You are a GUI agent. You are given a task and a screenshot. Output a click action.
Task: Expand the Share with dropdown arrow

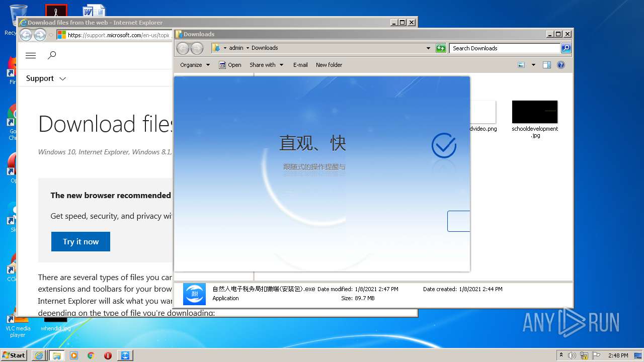point(281,65)
